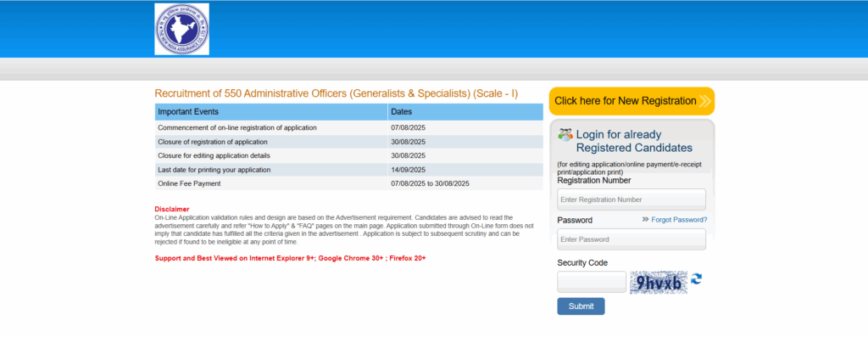Open Click here for New Registration
The image size is (868, 337).
[632, 101]
